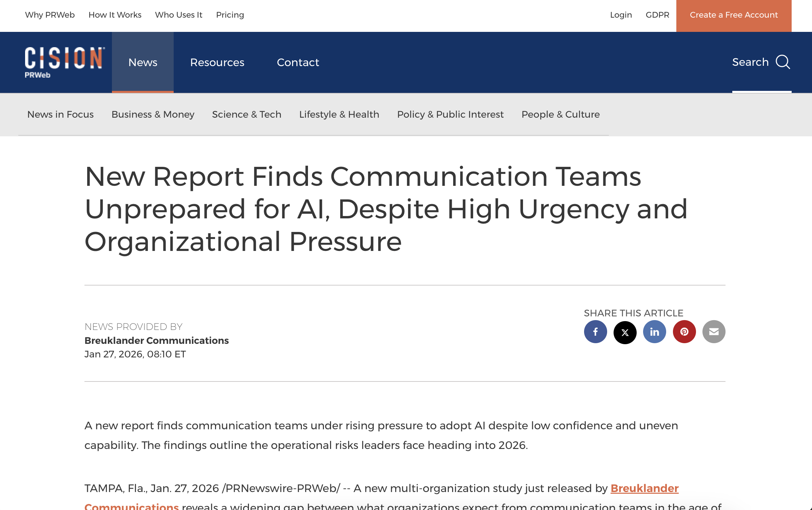Image resolution: width=812 pixels, height=510 pixels.
Task: Share the article on X
Action: pyautogui.click(x=625, y=332)
